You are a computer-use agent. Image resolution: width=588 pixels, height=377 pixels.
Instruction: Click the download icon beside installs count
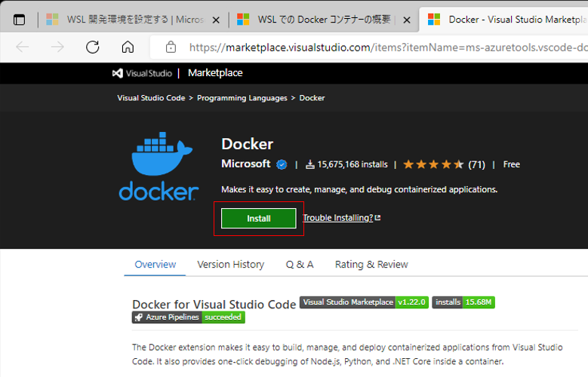coord(309,164)
